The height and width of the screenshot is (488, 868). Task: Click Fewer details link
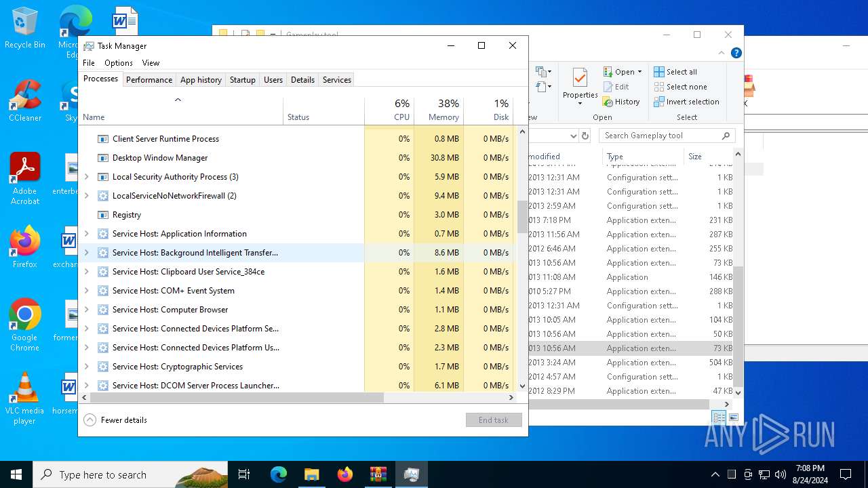point(124,420)
